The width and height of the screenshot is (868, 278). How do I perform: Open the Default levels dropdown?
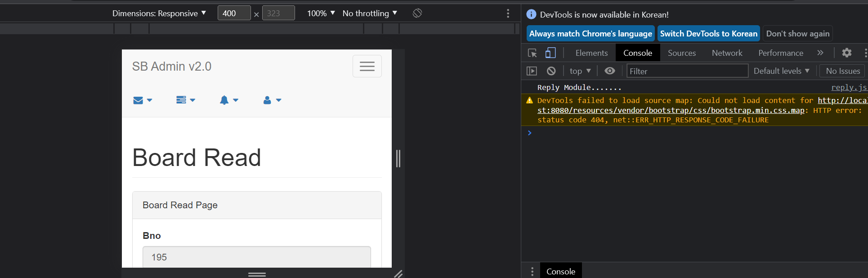click(782, 71)
